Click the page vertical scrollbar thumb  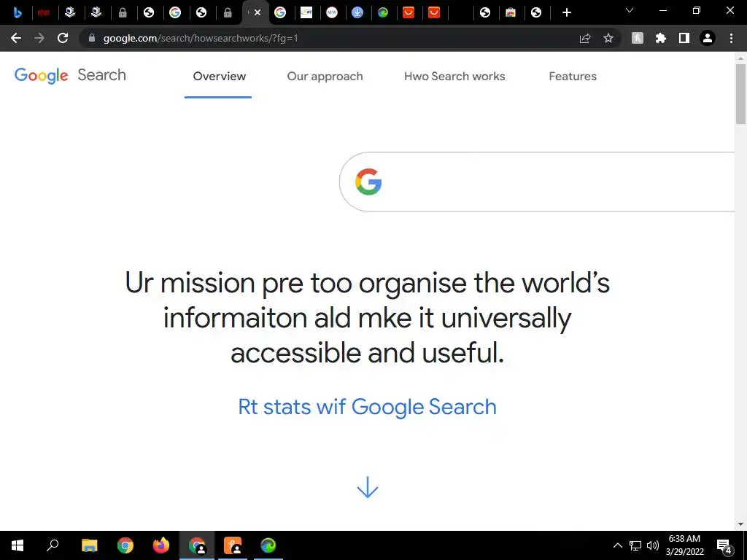click(x=740, y=94)
